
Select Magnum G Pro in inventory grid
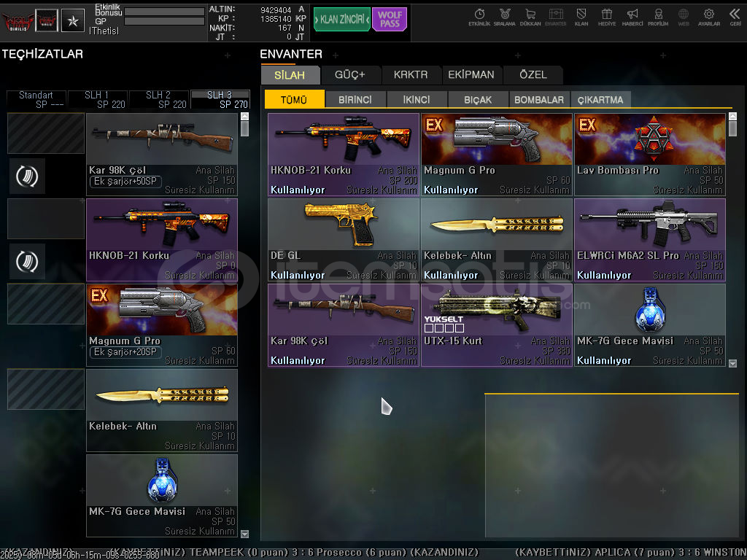(497, 155)
